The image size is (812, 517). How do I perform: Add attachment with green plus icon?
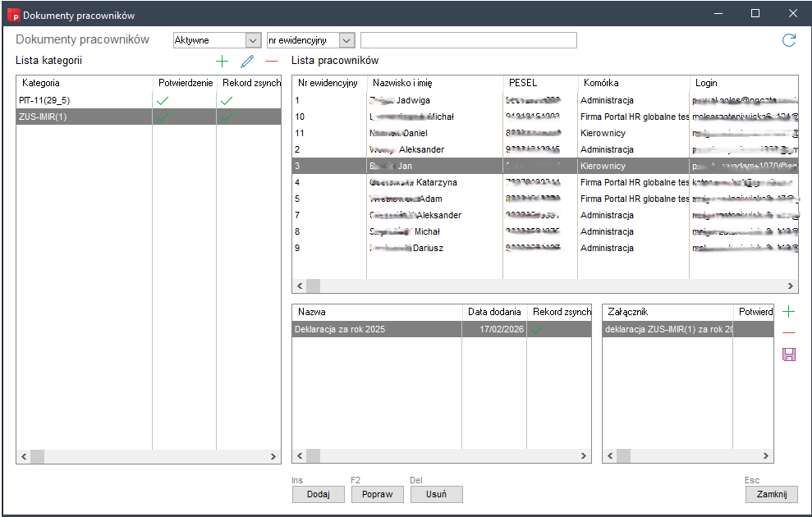coord(789,312)
